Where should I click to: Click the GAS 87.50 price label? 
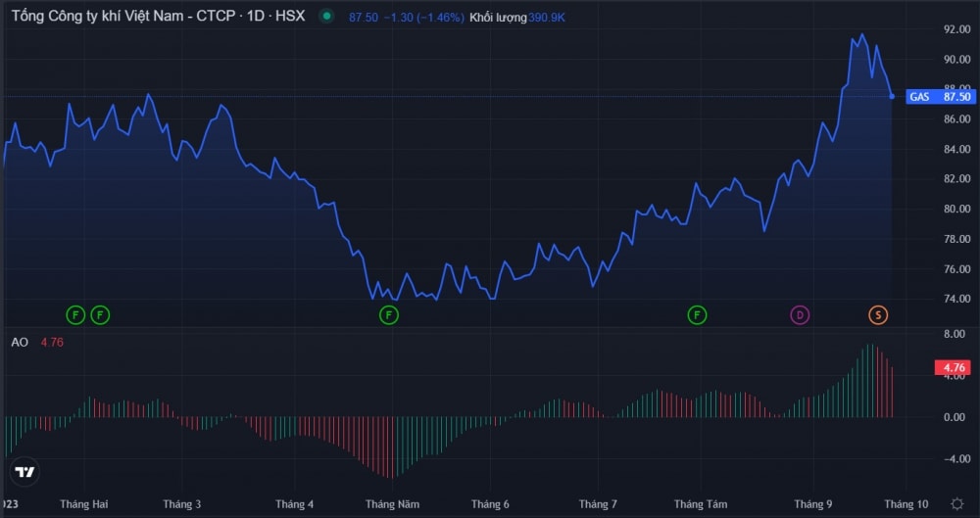(x=940, y=97)
